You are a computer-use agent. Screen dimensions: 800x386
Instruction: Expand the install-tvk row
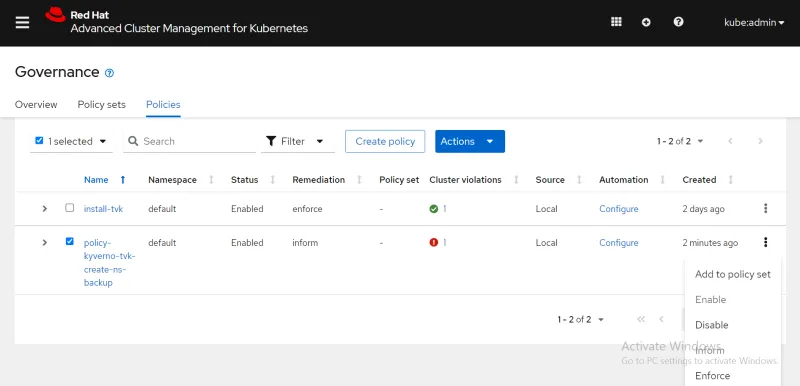44,209
